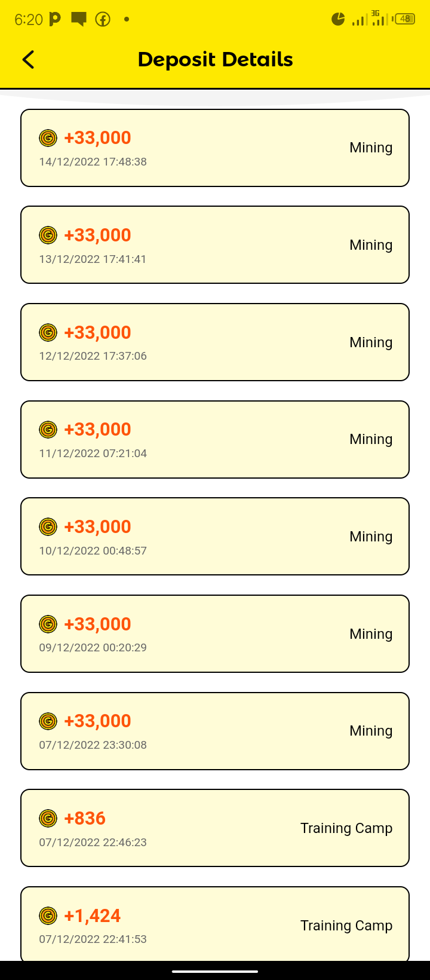Select the 07/12/2022 23:30:08 Mining entry
Viewport: 430px width, 980px height.
coord(215,731)
